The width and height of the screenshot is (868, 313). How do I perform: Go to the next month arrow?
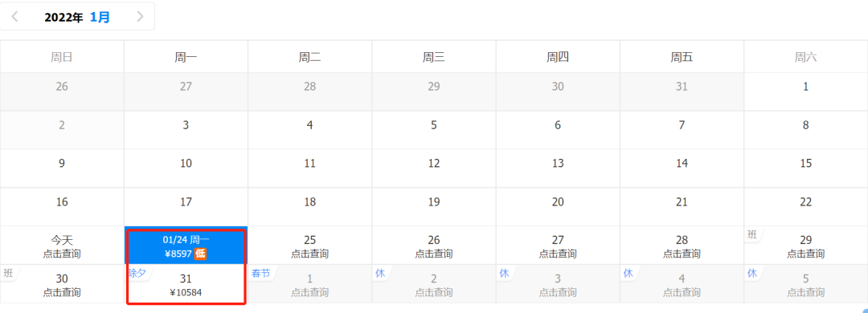click(x=140, y=17)
